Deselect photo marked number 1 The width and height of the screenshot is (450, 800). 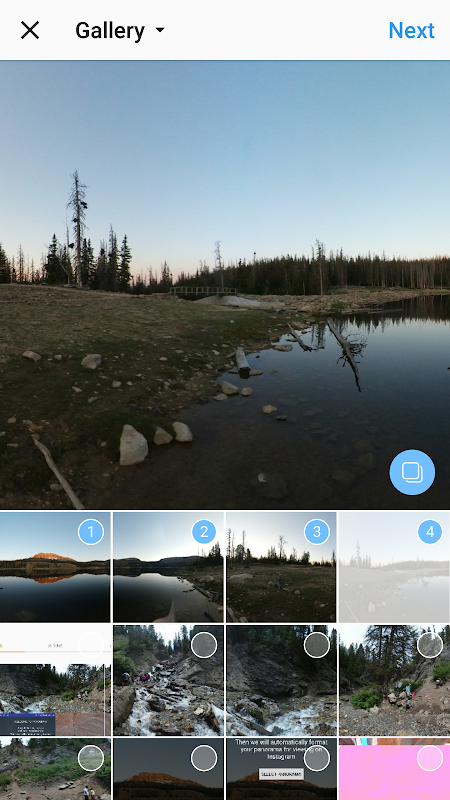pos(91,532)
